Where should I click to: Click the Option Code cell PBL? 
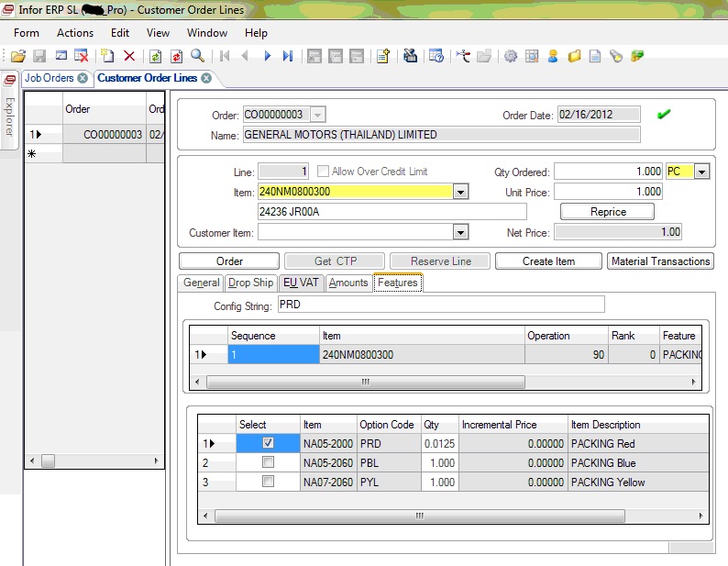coord(389,463)
